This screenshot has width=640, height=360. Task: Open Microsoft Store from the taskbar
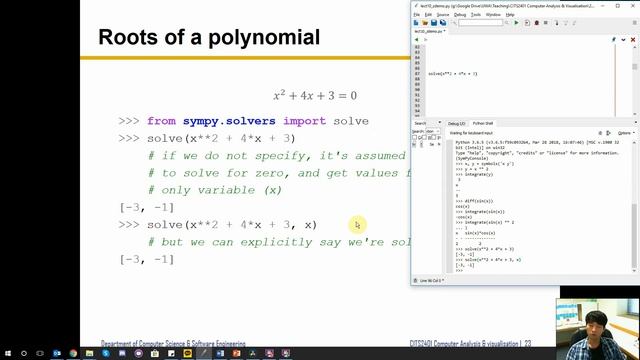point(155,353)
